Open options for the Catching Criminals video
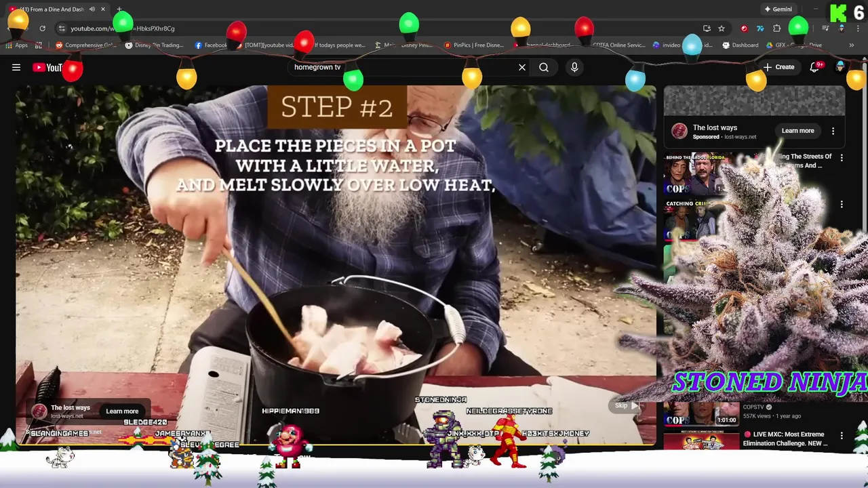Viewport: 868px width, 488px height. coord(842,204)
